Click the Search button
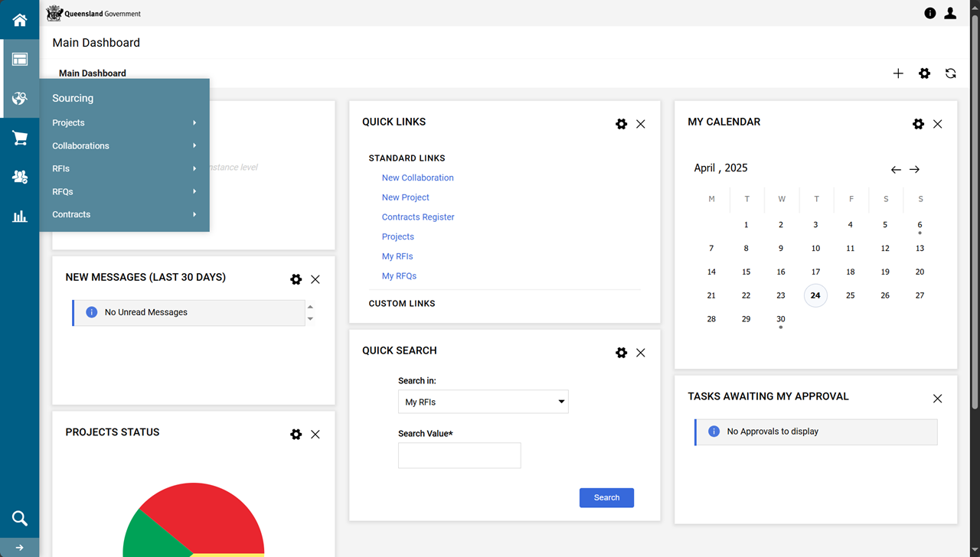 click(x=606, y=497)
